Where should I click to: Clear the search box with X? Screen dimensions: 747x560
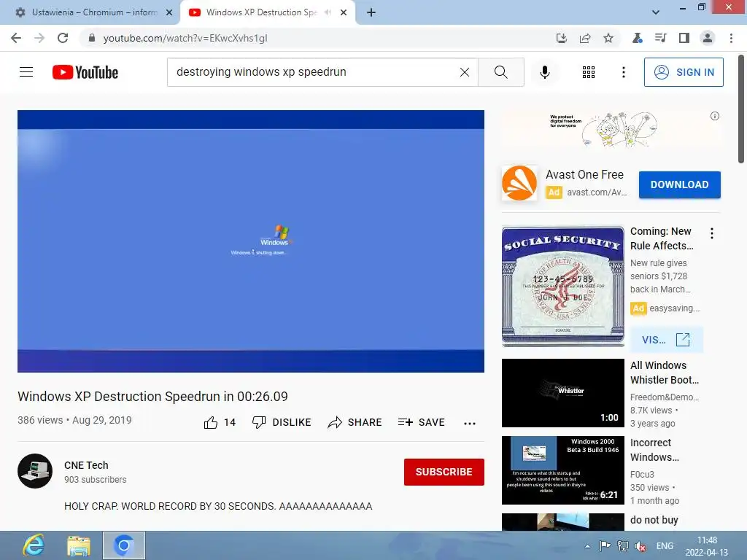(x=465, y=72)
